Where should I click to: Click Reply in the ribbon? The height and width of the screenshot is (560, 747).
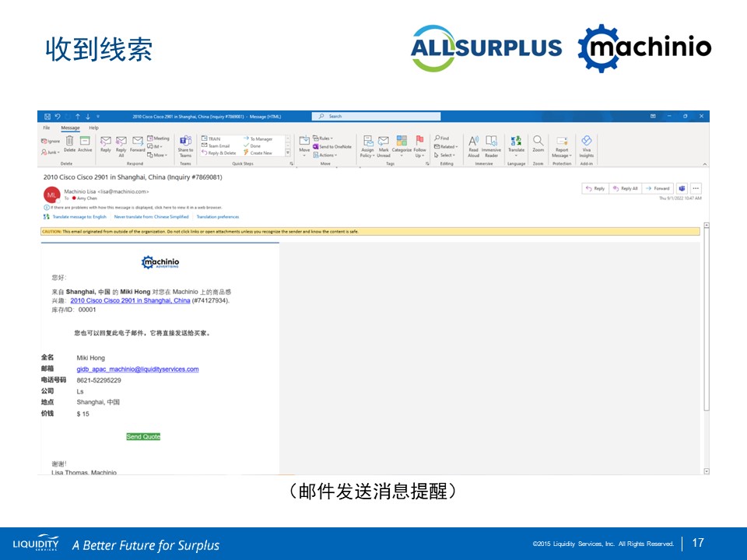106,145
